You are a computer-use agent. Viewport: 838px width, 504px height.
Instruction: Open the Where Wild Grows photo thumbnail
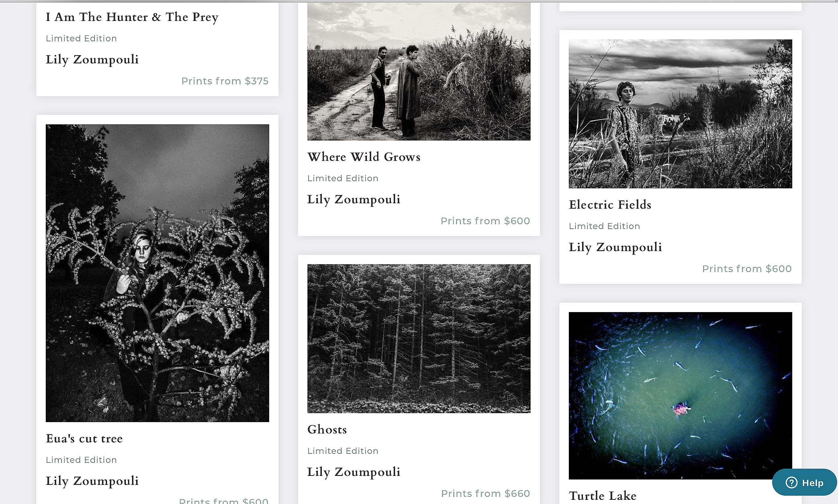point(419,71)
